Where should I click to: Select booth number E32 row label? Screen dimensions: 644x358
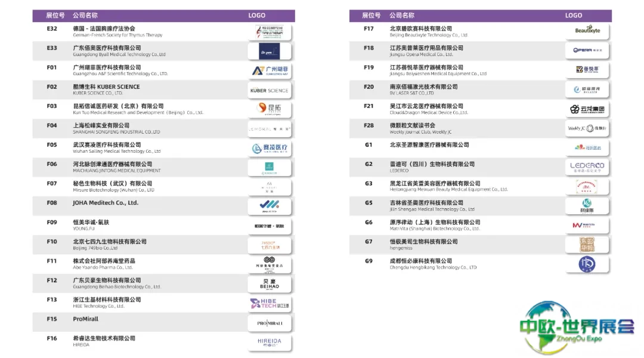coord(52,29)
